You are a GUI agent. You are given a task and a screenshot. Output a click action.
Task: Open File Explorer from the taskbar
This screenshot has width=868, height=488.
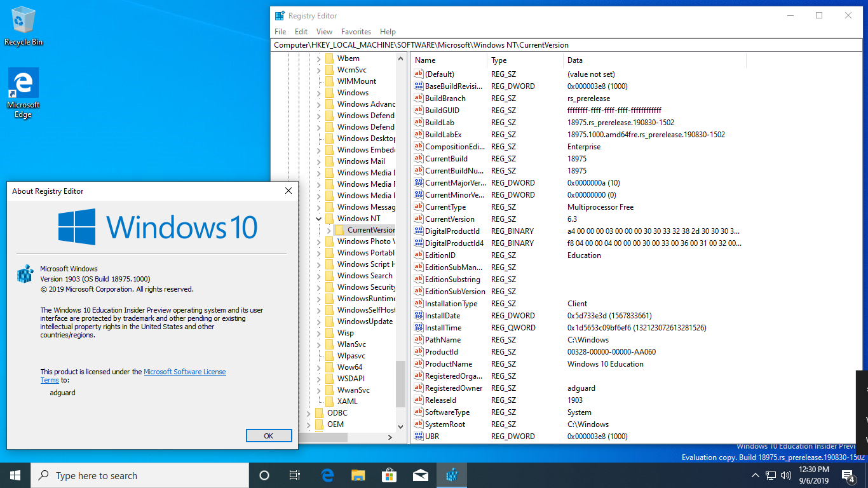pyautogui.click(x=358, y=475)
